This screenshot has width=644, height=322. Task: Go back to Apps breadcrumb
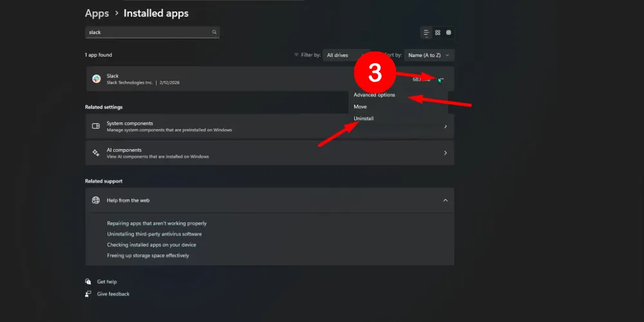click(97, 13)
